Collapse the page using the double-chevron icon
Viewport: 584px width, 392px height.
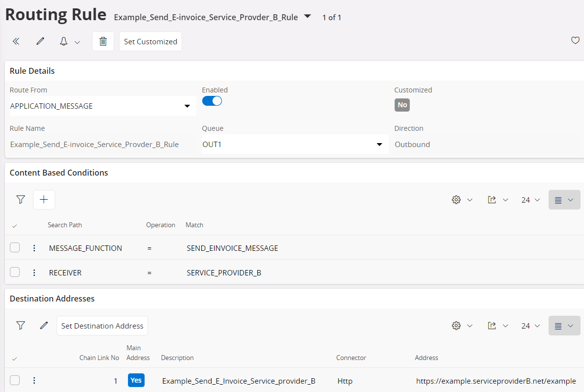pos(16,41)
